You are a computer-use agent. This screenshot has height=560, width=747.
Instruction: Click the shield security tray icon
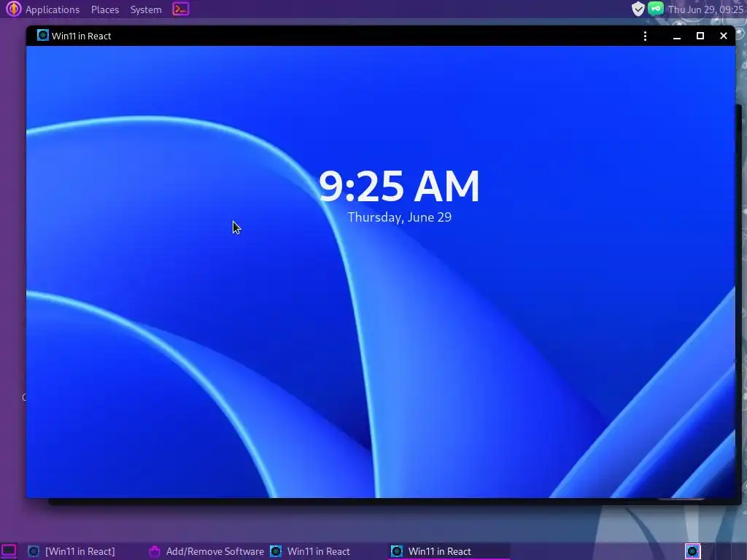pyautogui.click(x=638, y=9)
